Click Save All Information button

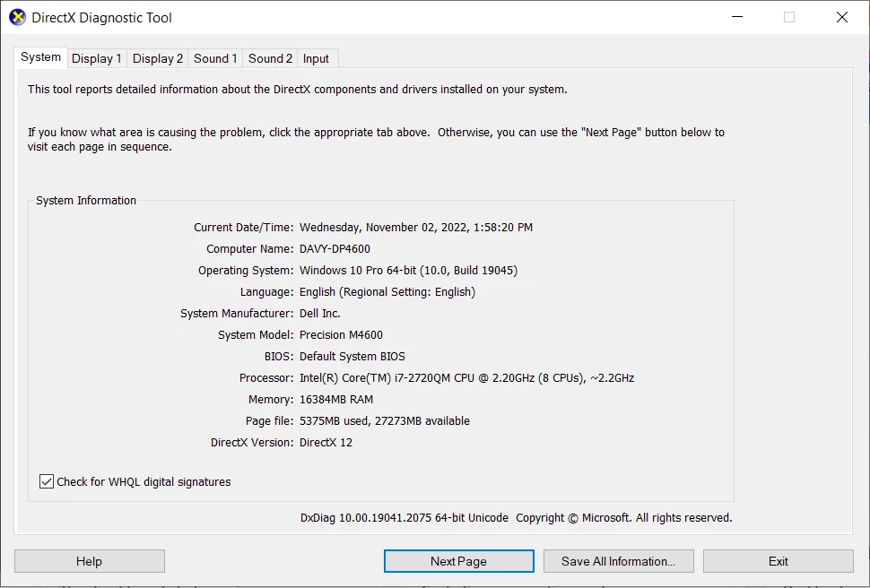point(619,561)
